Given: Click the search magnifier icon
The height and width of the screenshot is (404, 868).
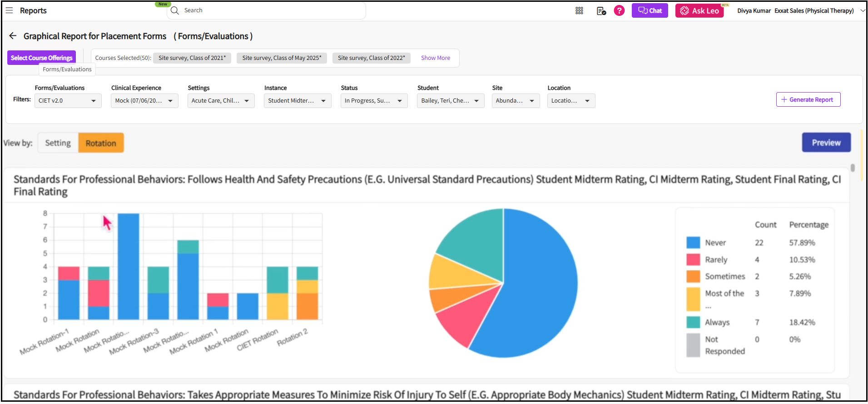Looking at the screenshot, I should pyautogui.click(x=175, y=10).
